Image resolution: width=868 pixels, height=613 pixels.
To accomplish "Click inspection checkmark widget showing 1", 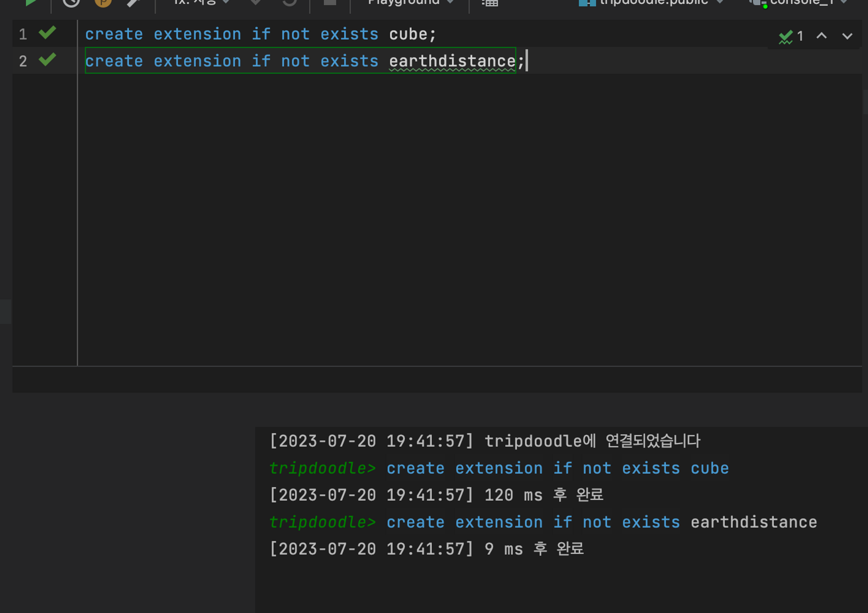I will [x=791, y=36].
